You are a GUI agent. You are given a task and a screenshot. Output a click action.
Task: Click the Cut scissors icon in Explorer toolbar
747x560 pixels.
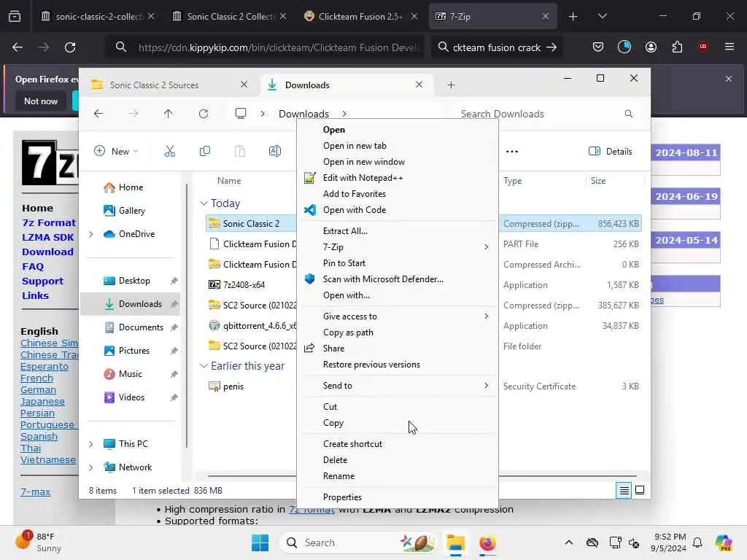(169, 152)
